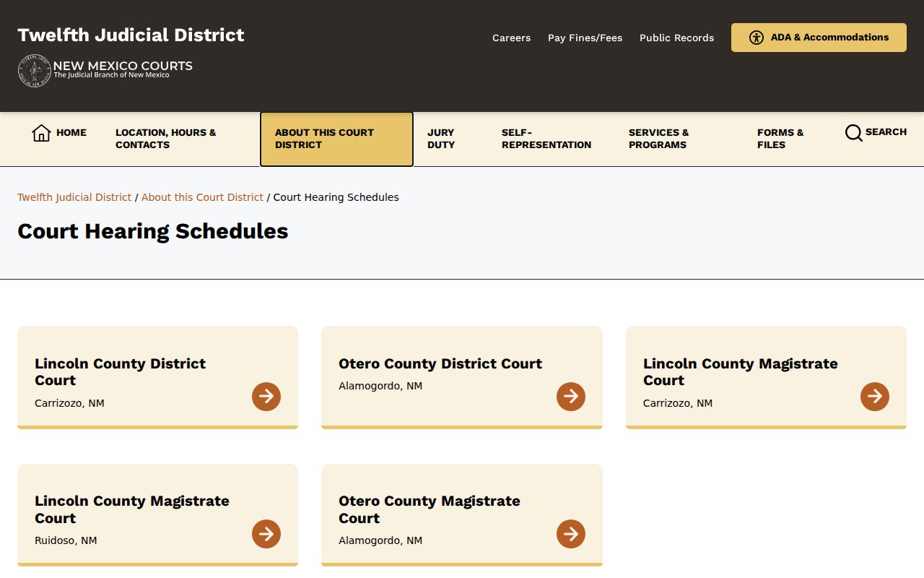
Task: Click the Home label in navigation bar
Action: point(71,133)
